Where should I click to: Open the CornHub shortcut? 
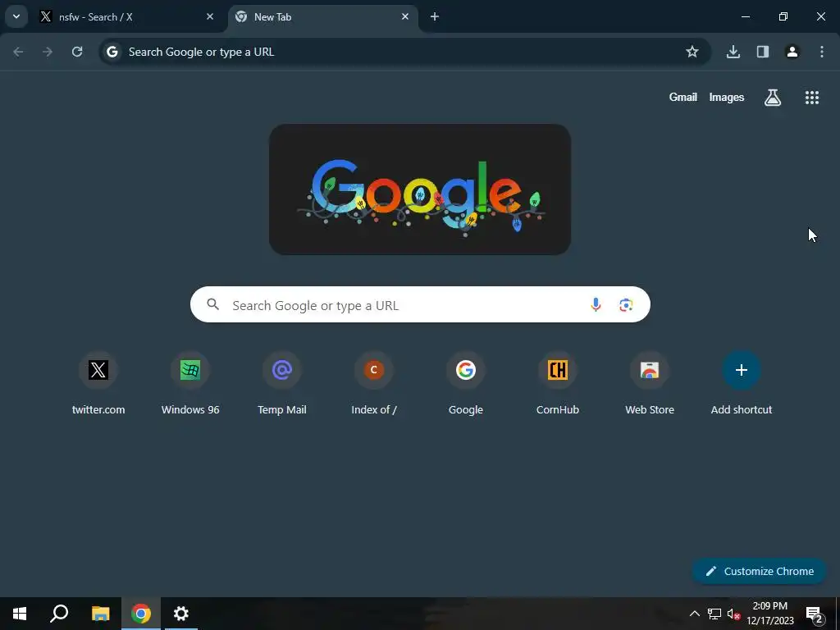coord(558,383)
